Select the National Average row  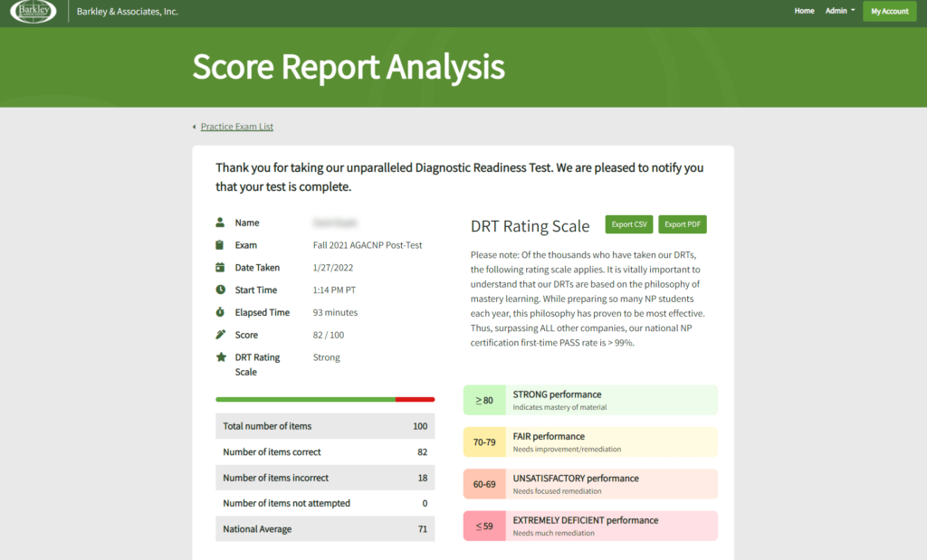coord(324,528)
